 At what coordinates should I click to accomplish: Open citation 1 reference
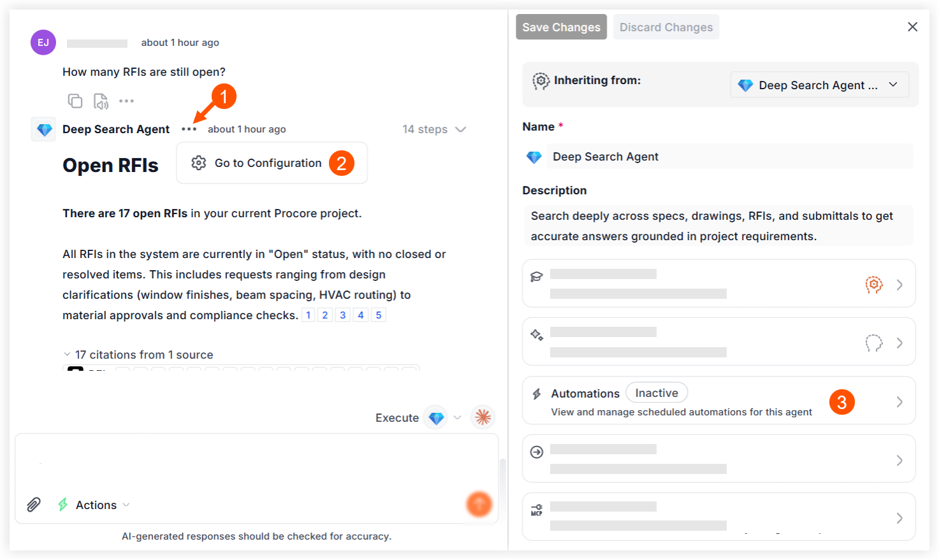coord(309,315)
